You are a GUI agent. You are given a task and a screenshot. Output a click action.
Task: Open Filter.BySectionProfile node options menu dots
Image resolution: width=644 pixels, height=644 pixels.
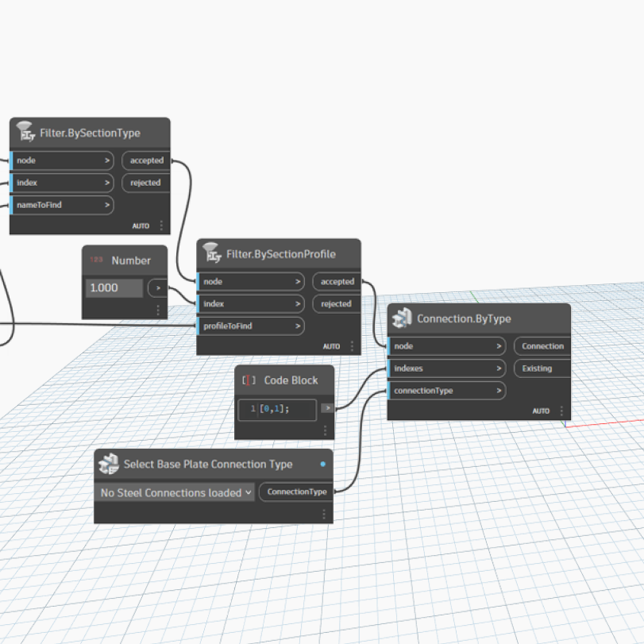pyautogui.click(x=352, y=346)
